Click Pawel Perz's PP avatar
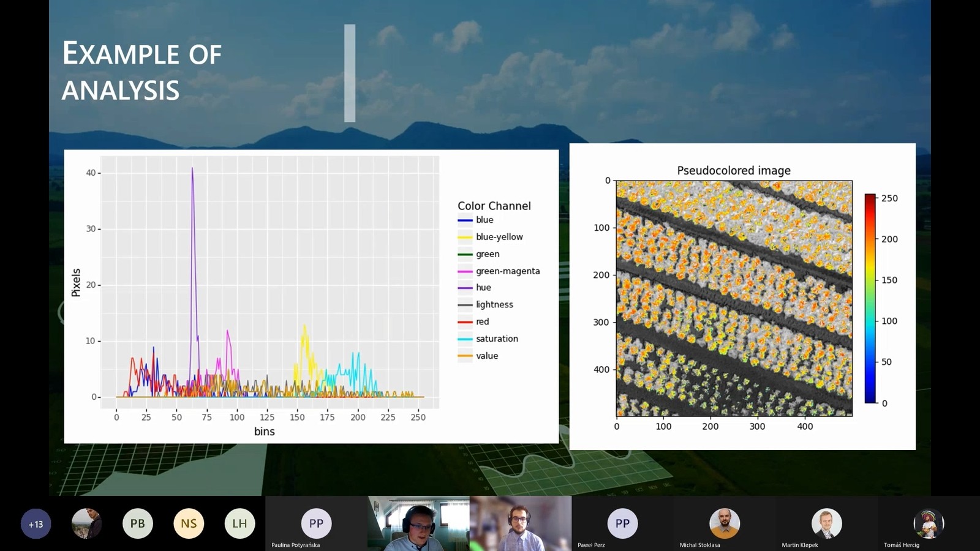Viewport: 980px width, 551px height. [x=622, y=523]
